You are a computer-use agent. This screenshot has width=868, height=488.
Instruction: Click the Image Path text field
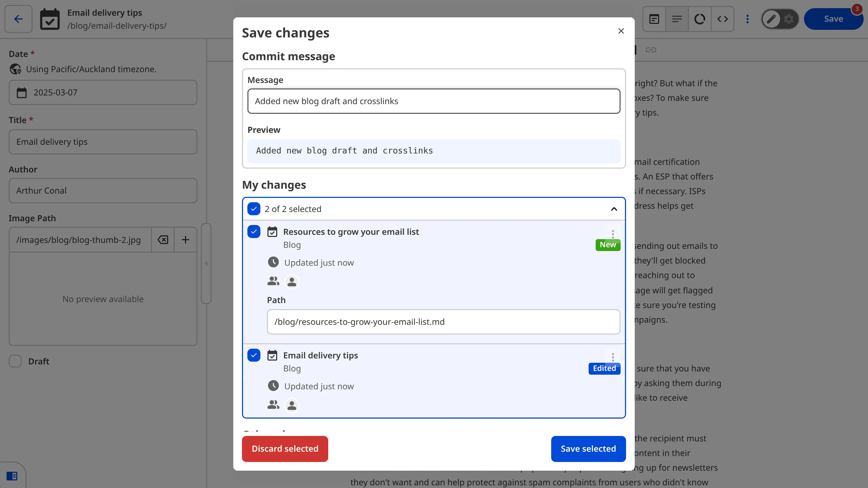(x=80, y=240)
